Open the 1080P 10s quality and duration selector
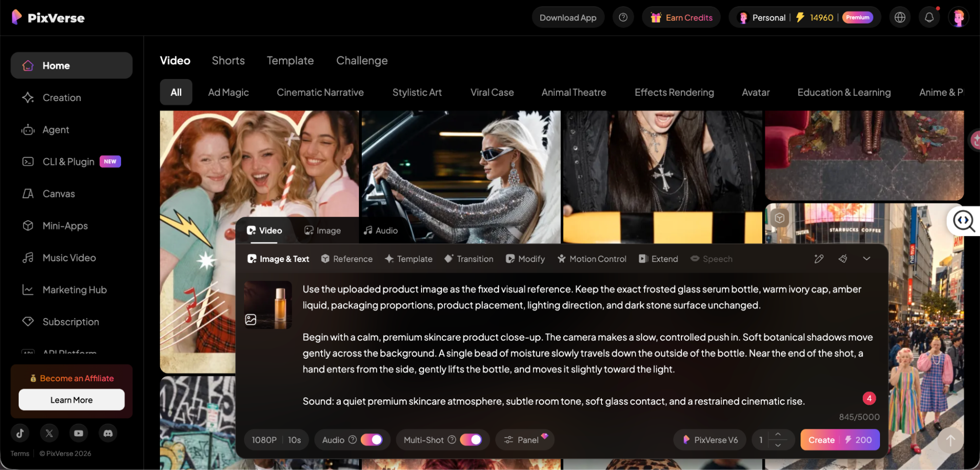 (x=276, y=440)
